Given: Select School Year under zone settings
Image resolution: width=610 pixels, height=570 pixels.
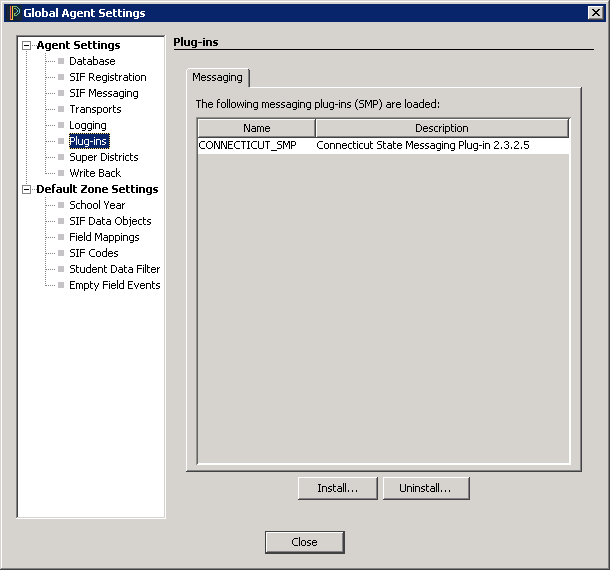Looking at the screenshot, I should 97,205.
